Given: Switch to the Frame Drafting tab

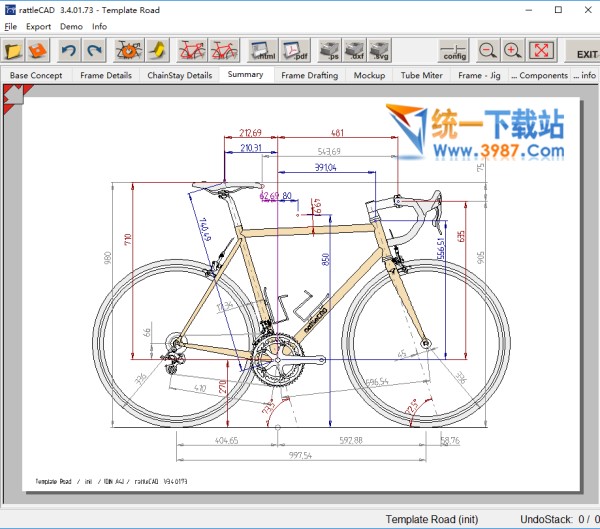Looking at the screenshot, I should [309, 75].
